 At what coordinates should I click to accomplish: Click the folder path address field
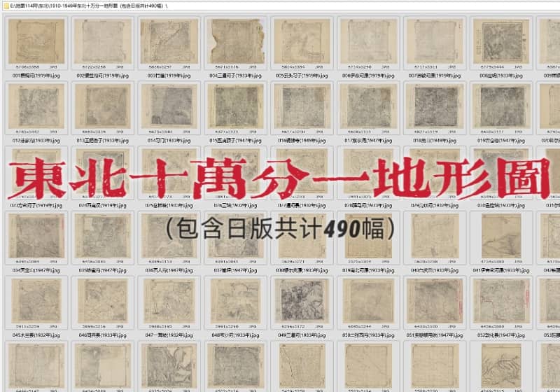(280, 6)
